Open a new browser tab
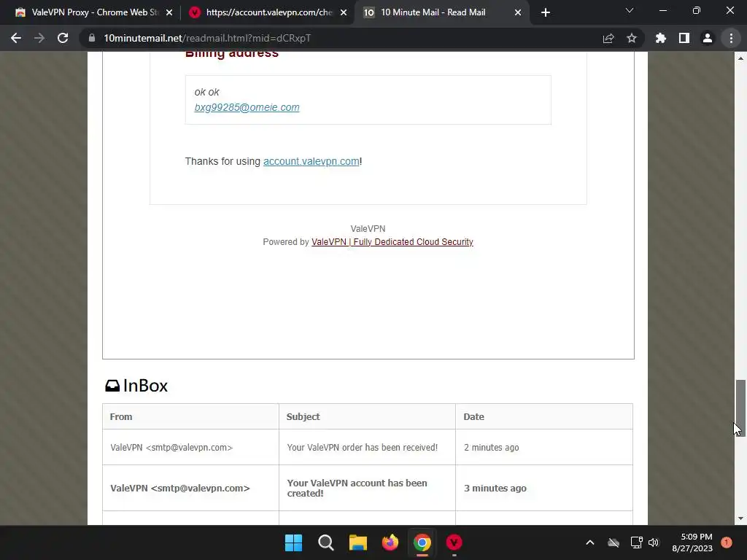 coord(546,12)
